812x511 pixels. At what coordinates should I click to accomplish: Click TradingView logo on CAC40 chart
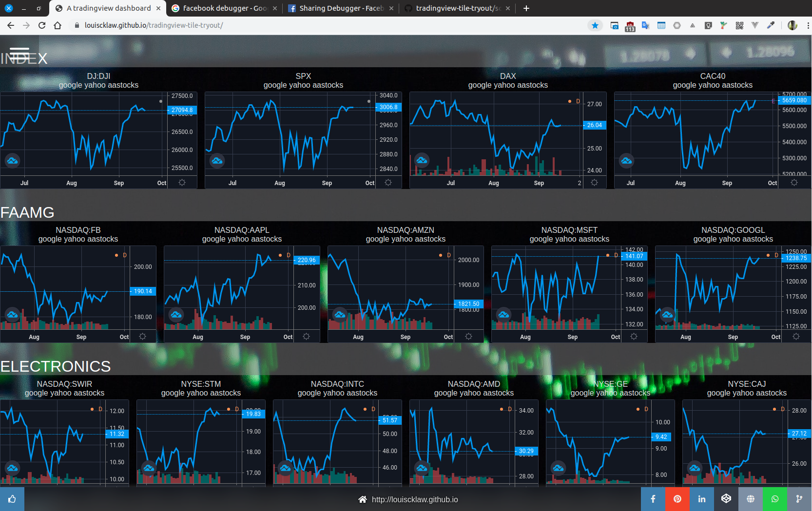[x=626, y=160]
